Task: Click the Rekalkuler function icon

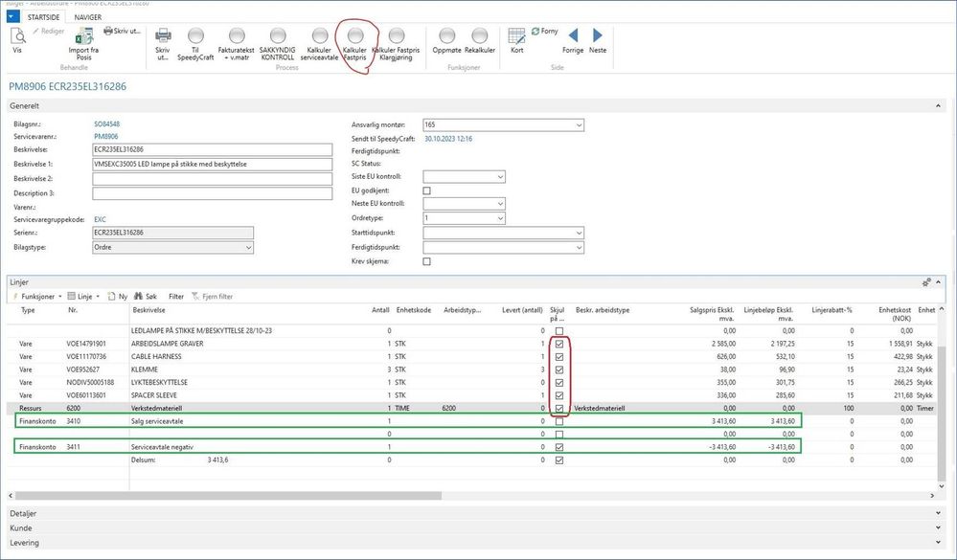Action: pos(478,36)
